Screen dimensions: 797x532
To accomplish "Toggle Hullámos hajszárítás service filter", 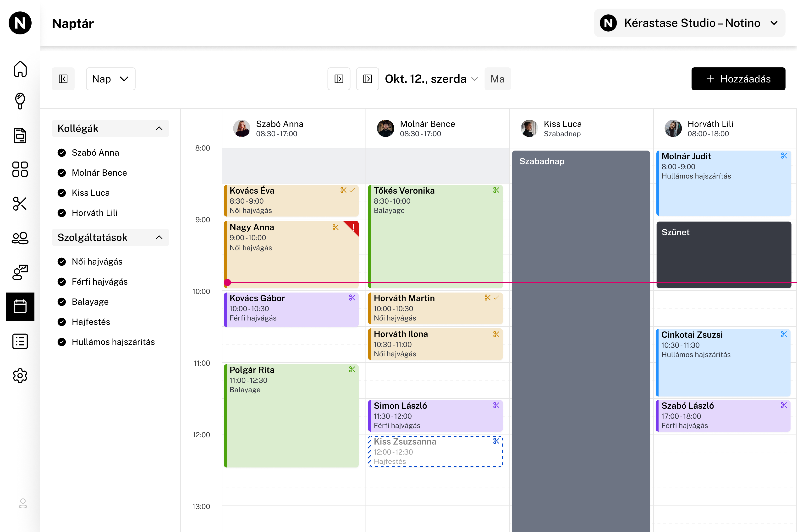I will tap(62, 342).
